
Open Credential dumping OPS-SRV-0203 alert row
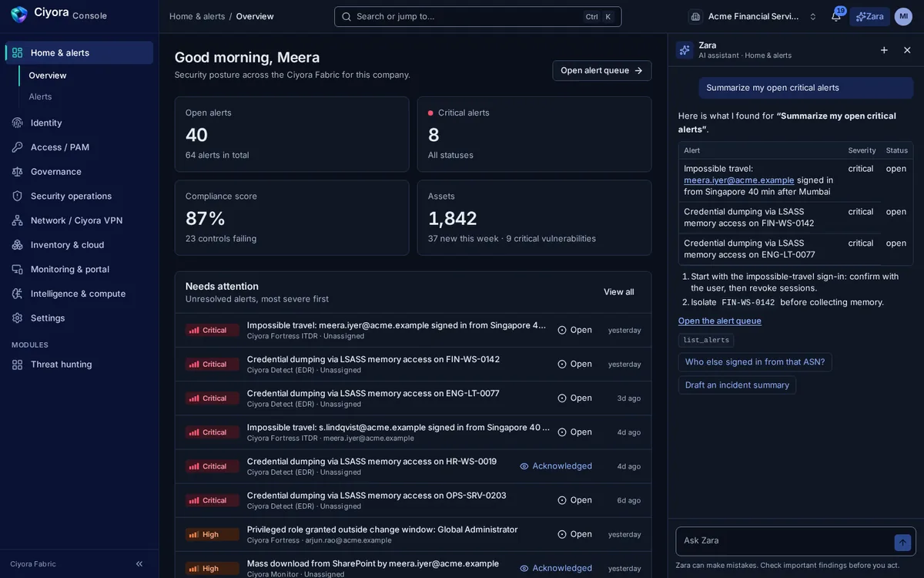(x=413, y=500)
